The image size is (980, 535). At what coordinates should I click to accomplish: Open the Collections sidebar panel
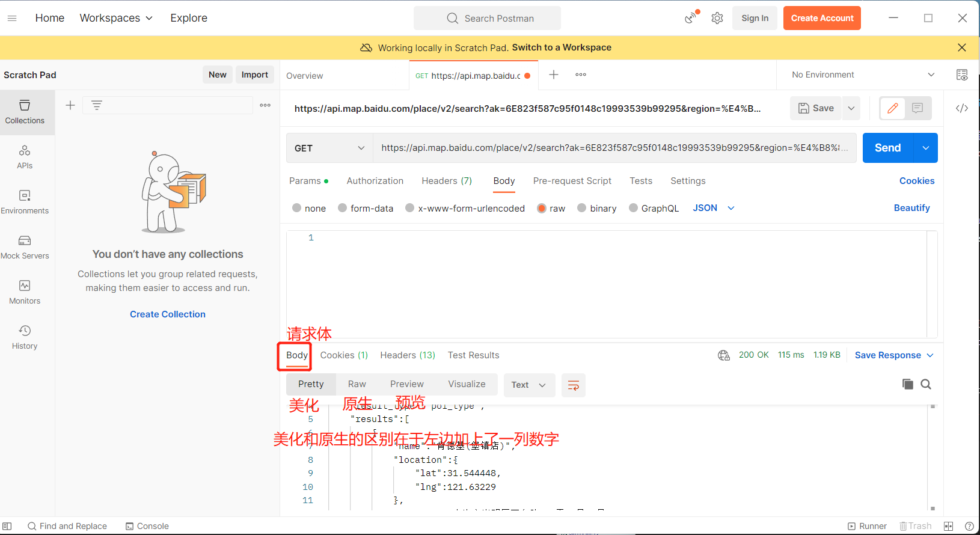25,112
